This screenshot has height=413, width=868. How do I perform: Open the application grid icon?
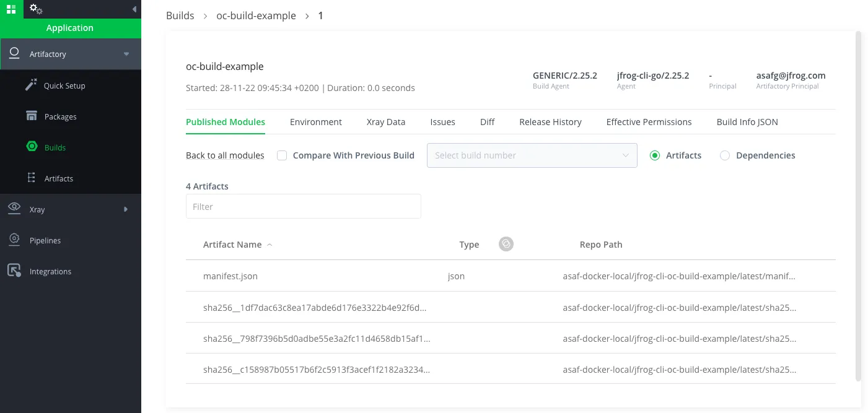11,9
